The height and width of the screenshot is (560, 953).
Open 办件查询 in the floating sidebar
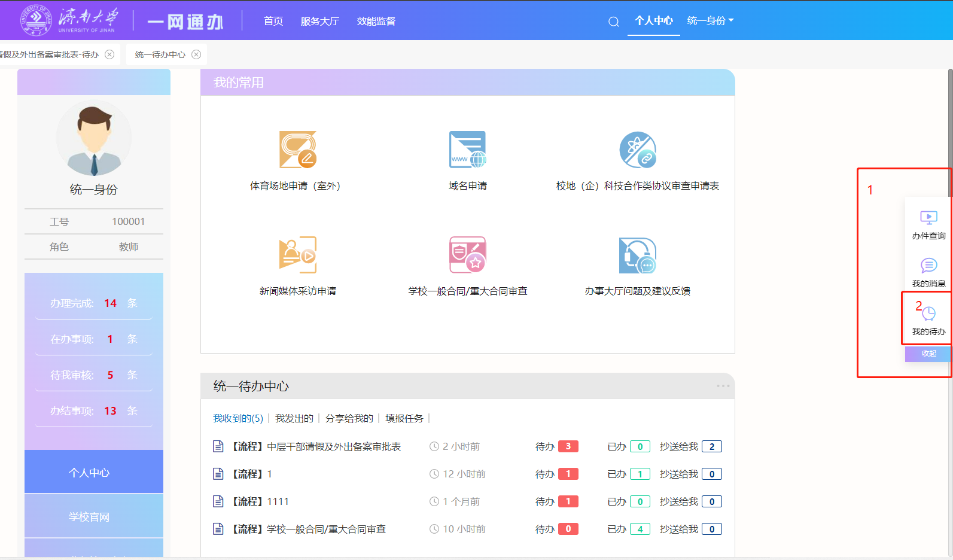[928, 225]
